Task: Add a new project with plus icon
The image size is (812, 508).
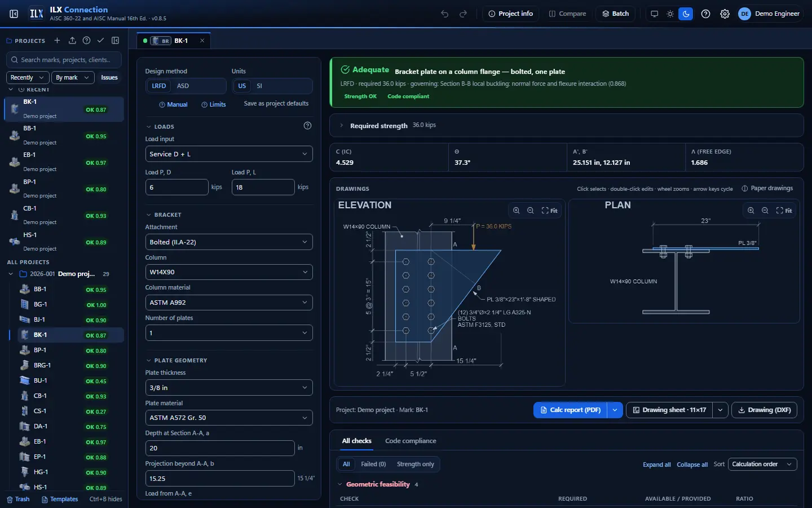Action: (x=57, y=41)
